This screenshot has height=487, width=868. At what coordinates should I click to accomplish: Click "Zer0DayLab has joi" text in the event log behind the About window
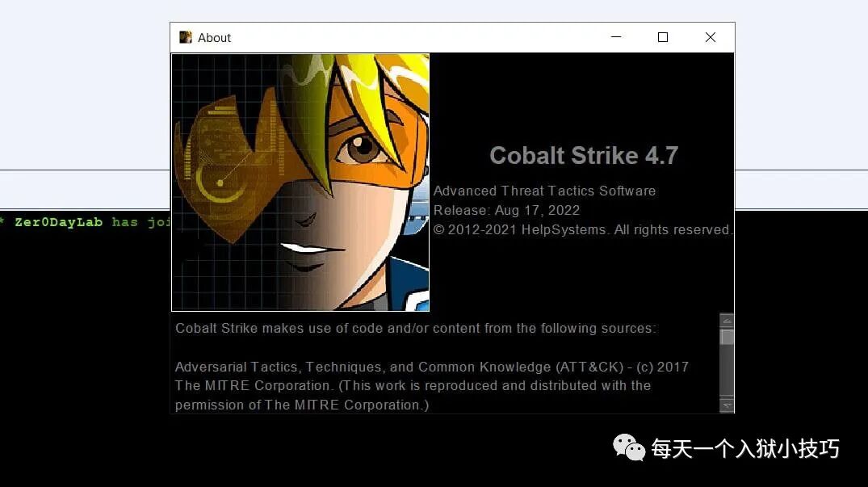click(x=92, y=222)
